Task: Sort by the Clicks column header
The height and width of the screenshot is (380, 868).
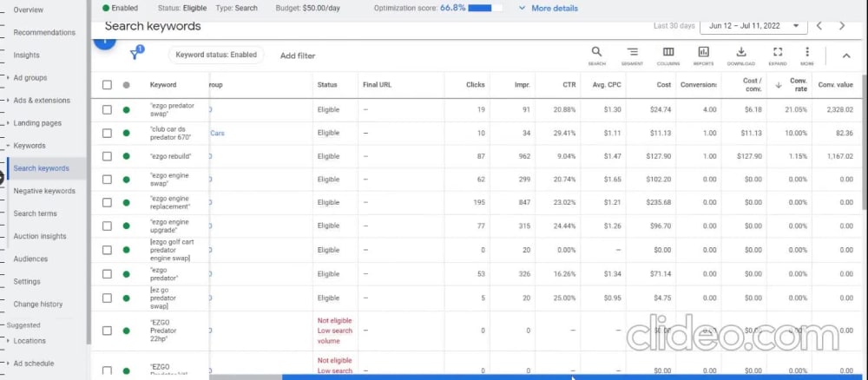Action: click(x=476, y=85)
